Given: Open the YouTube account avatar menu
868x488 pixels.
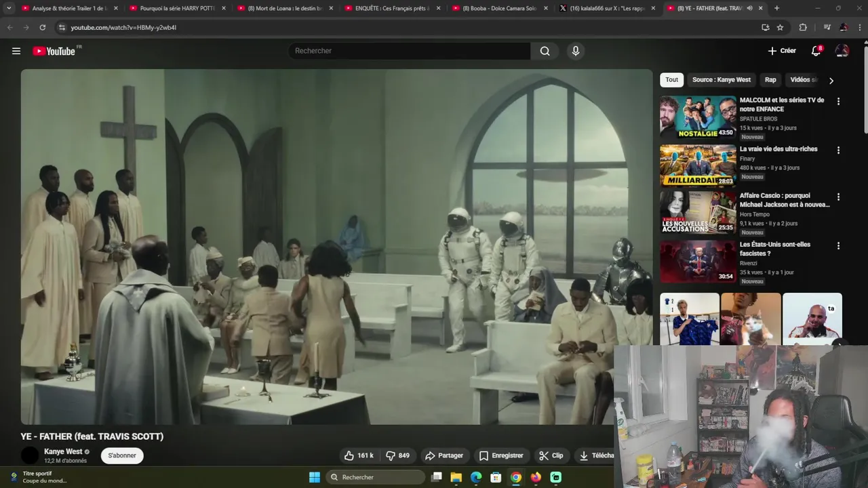Looking at the screenshot, I should pos(842,51).
